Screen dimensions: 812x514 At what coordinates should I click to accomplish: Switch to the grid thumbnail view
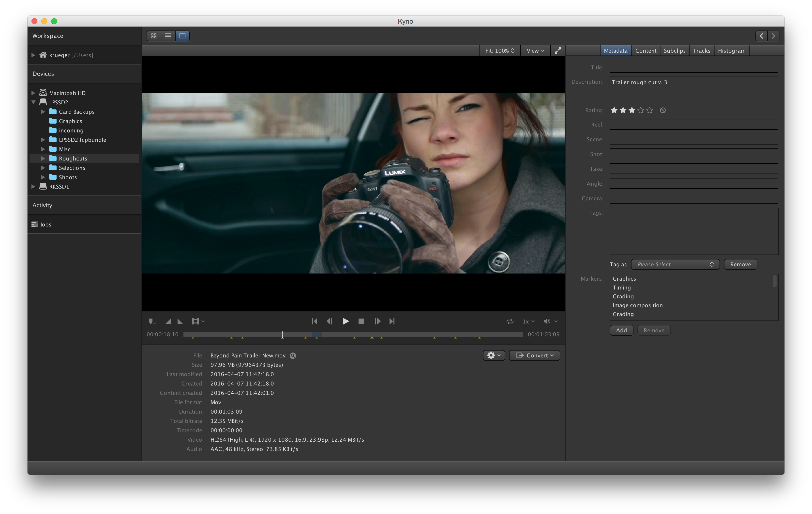pos(154,36)
